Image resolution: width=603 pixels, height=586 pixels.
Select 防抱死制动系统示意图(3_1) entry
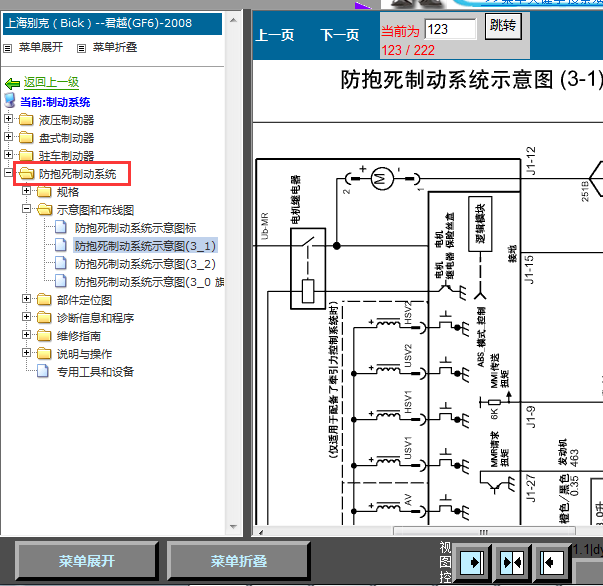[145, 245]
